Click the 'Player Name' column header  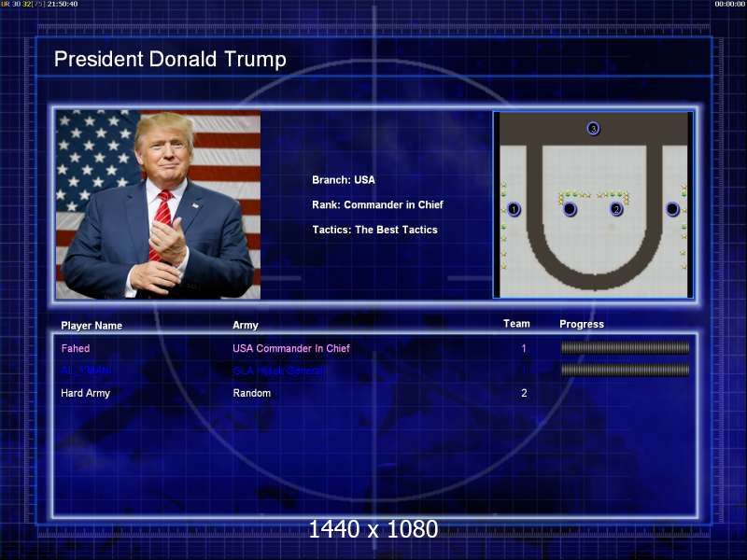[92, 326]
